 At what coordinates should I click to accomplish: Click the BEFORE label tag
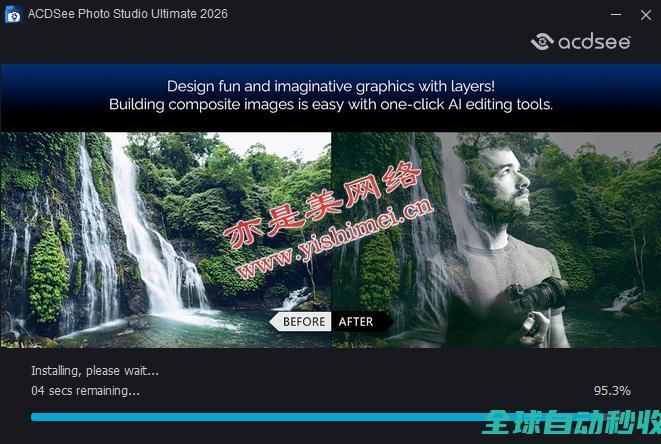tap(302, 321)
